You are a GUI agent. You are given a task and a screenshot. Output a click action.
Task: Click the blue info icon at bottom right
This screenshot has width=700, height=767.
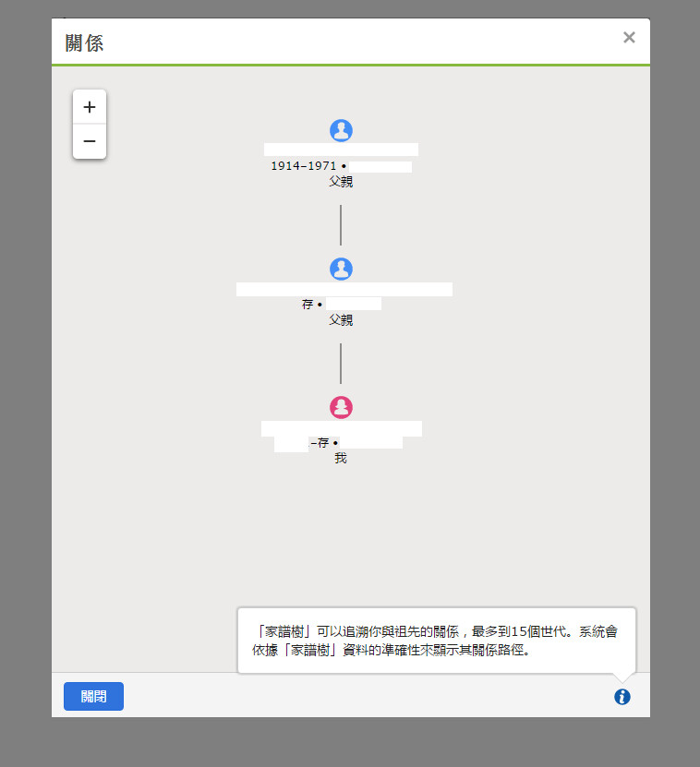[x=622, y=697]
